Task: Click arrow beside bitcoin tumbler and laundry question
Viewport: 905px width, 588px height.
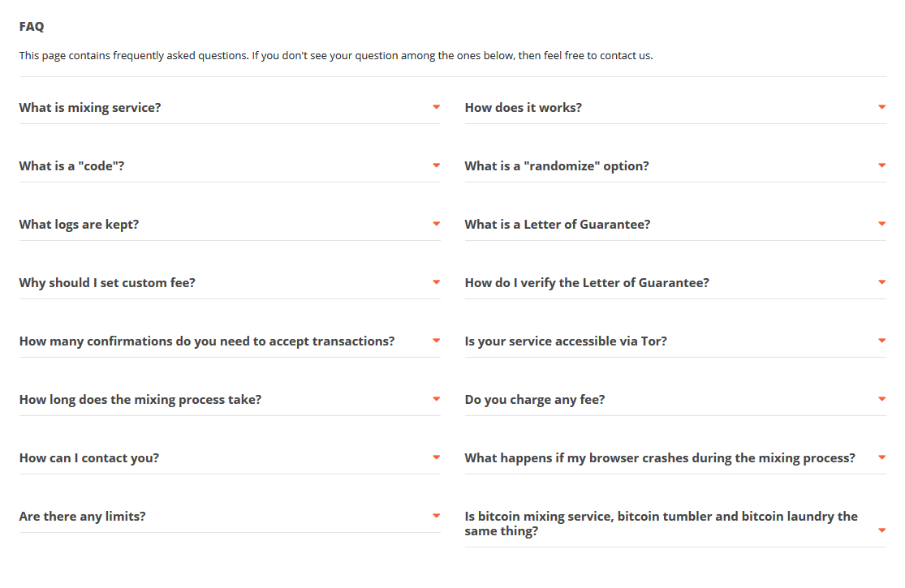Action: coord(881,530)
